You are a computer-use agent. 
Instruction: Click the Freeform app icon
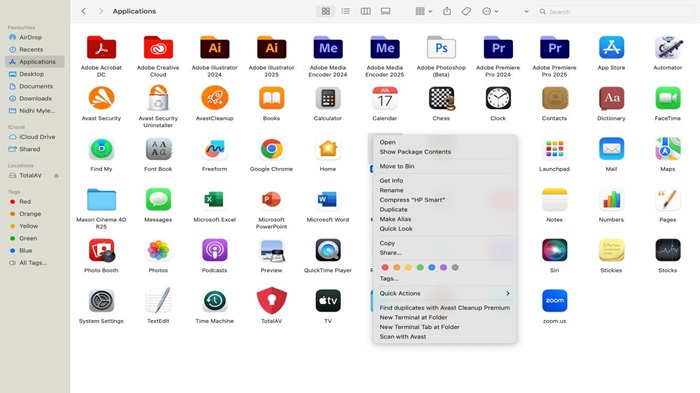pyautogui.click(x=215, y=149)
